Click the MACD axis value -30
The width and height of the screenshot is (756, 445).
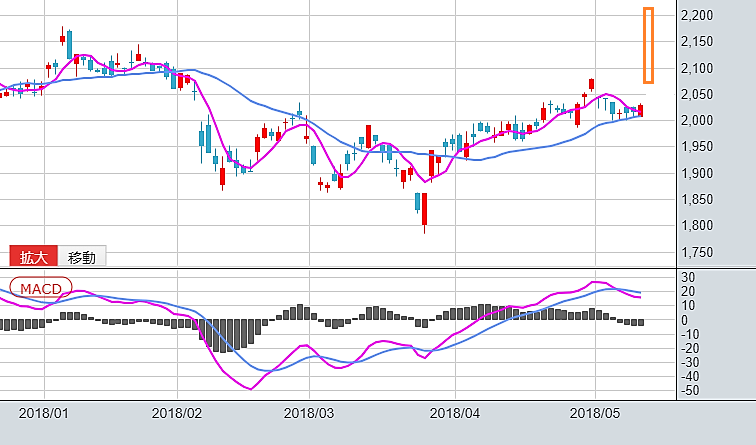pyautogui.click(x=690, y=363)
